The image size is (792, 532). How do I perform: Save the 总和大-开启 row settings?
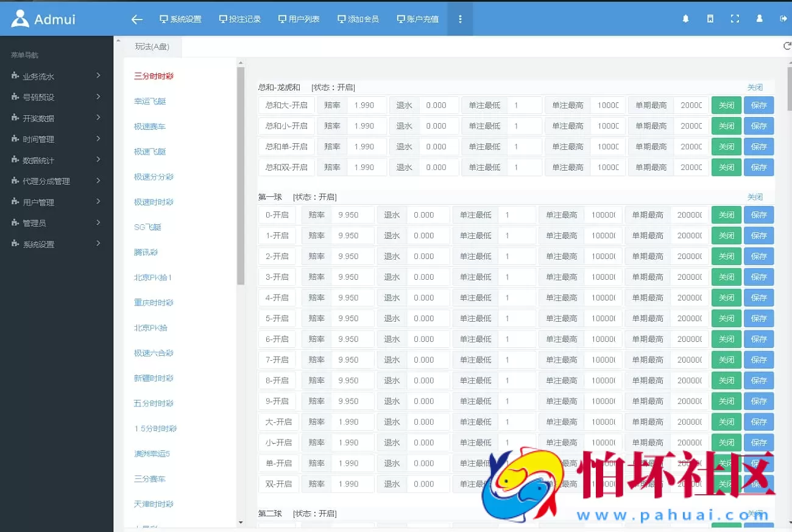tap(758, 105)
